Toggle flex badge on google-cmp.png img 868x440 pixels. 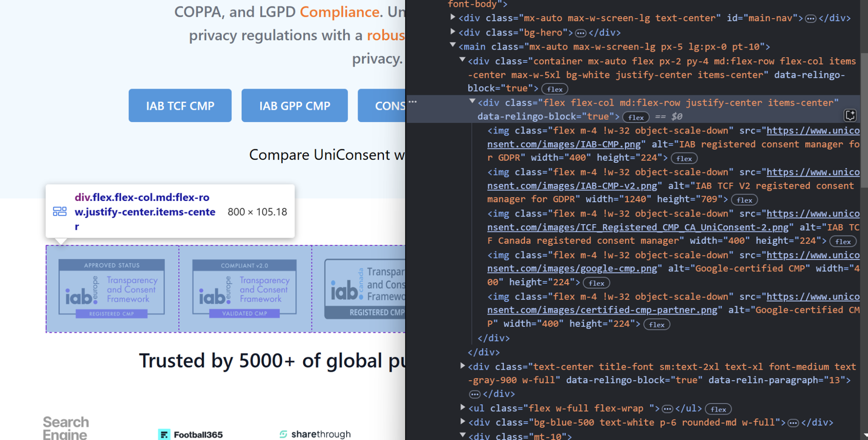pyautogui.click(x=596, y=283)
